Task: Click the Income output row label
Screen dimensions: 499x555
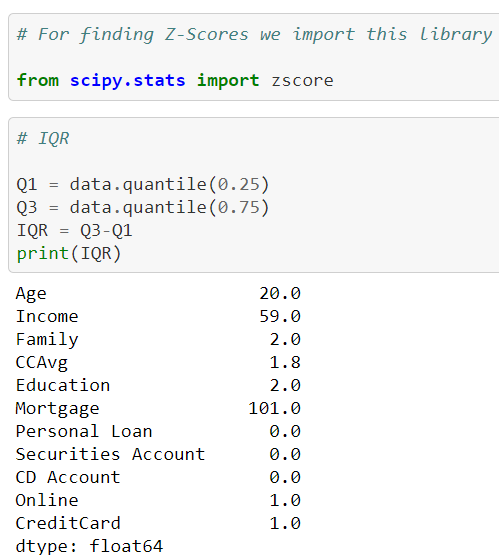Action: tap(47, 316)
